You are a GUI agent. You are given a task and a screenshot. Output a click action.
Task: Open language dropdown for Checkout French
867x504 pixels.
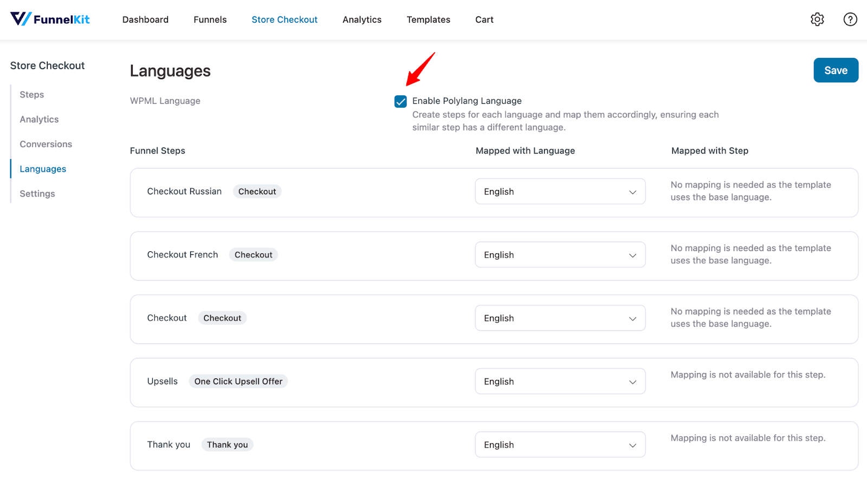pos(560,255)
